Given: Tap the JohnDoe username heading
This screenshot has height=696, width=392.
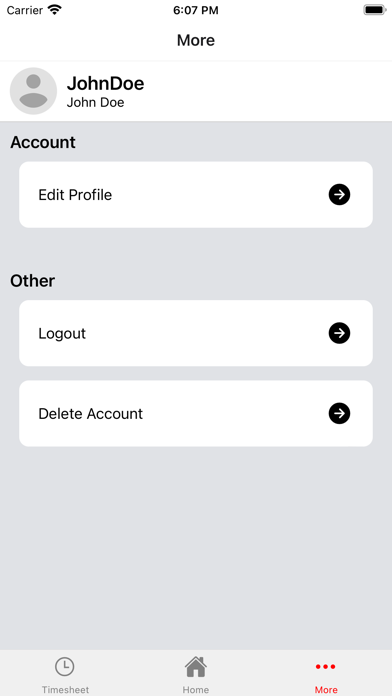Looking at the screenshot, I should (x=105, y=83).
